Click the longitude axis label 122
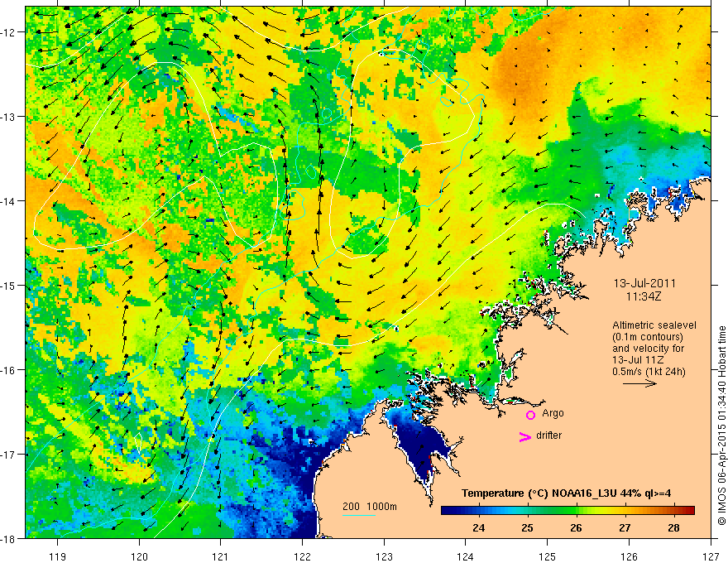 [x=302, y=556]
